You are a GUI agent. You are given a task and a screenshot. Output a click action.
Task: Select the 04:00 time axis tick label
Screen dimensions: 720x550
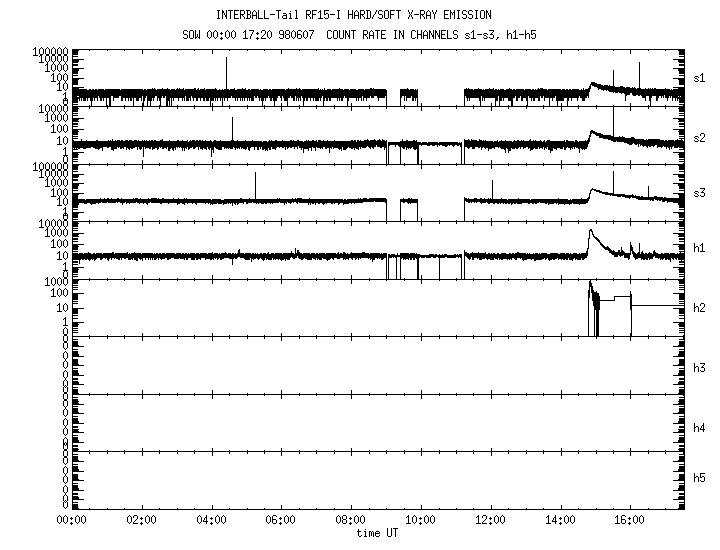click(x=211, y=520)
